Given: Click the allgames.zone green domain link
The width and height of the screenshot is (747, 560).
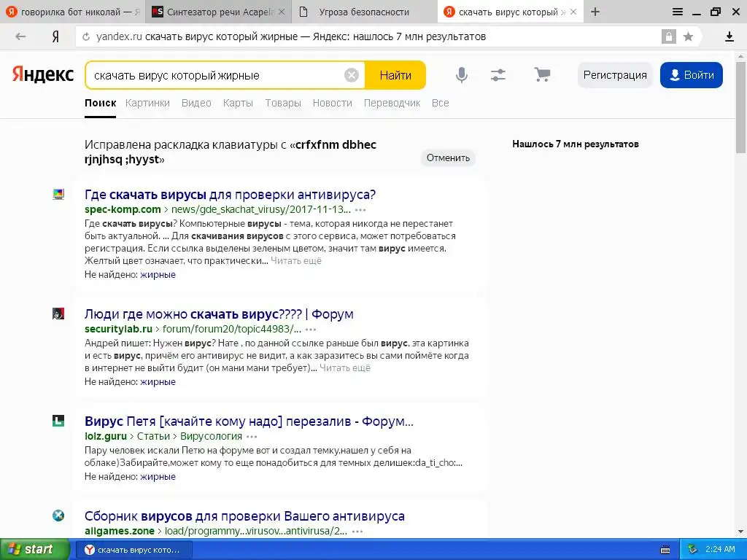Looking at the screenshot, I should tap(120, 531).
